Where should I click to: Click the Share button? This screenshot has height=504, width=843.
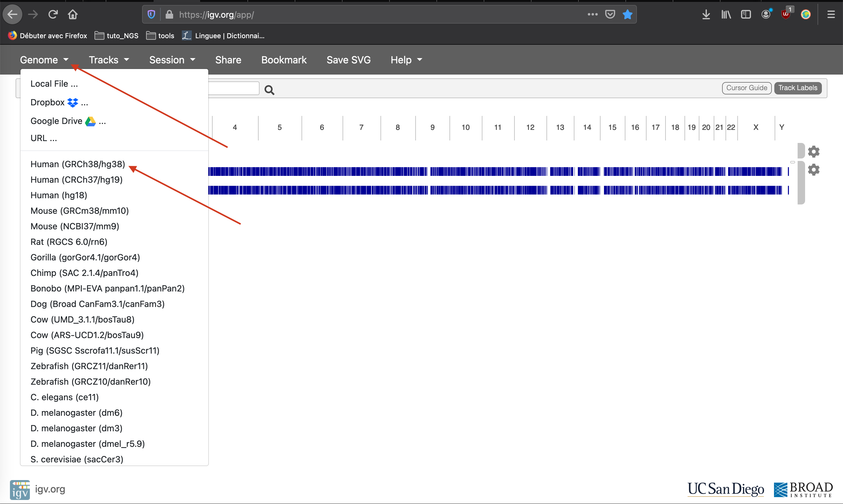pyautogui.click(x=228, y=60)
